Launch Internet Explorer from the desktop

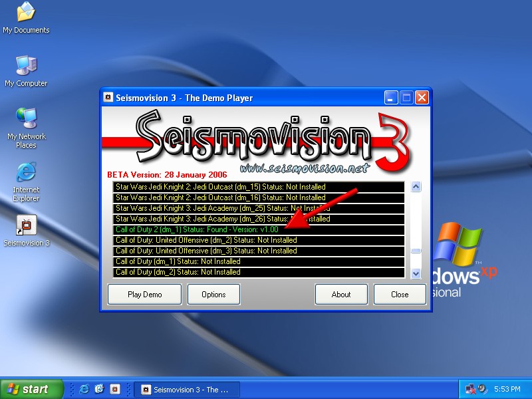26,173
